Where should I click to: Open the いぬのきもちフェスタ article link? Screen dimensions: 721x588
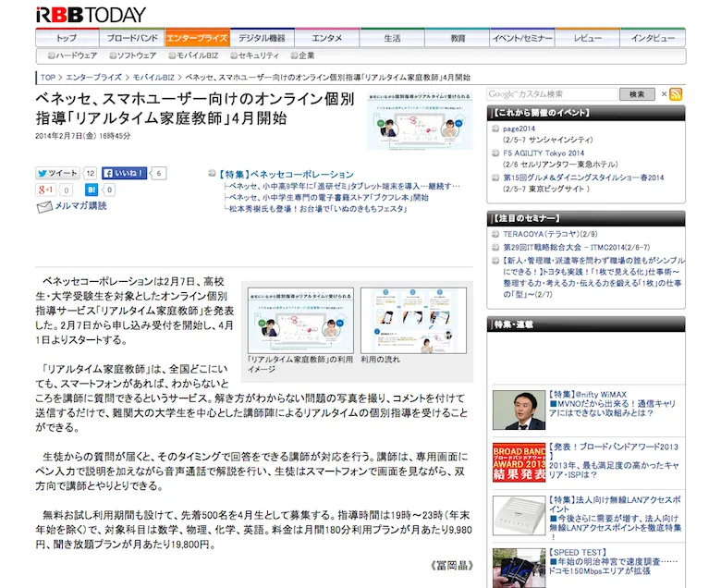pyautogui.click(x=318, y=209)
